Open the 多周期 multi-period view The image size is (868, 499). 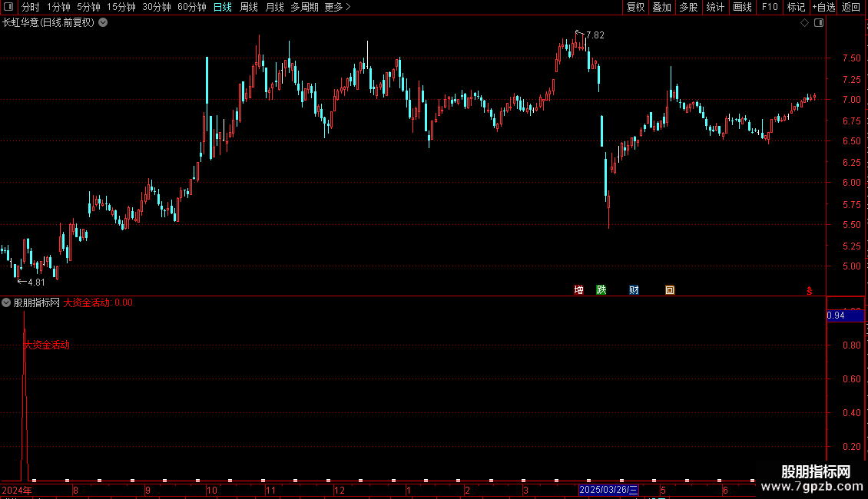[304, 7]
